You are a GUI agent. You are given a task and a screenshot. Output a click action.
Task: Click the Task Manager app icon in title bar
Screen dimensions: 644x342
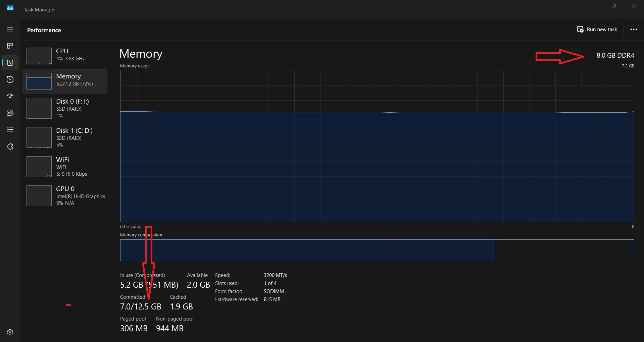click(10, 7)
